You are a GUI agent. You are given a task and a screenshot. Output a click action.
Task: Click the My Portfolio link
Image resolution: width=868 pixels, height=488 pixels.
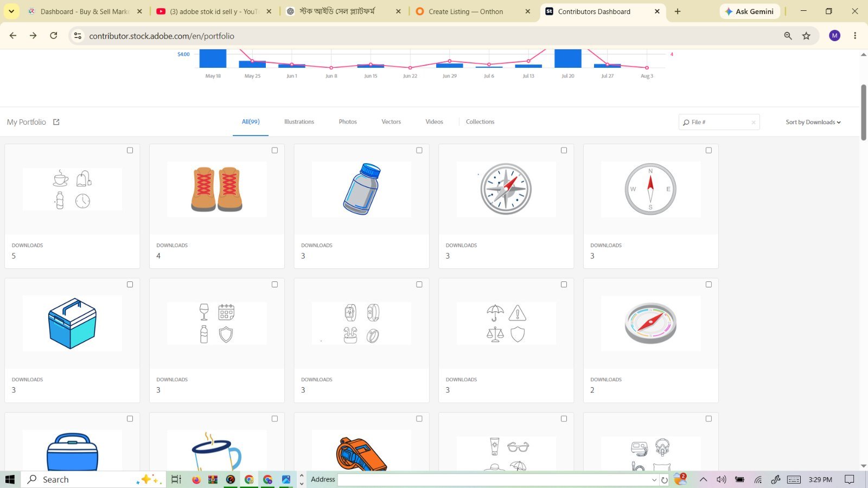tap(27, 122)
